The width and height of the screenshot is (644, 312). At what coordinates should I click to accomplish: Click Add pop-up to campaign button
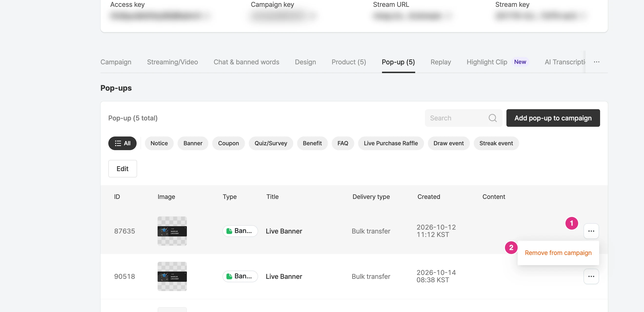pos(553,118)
